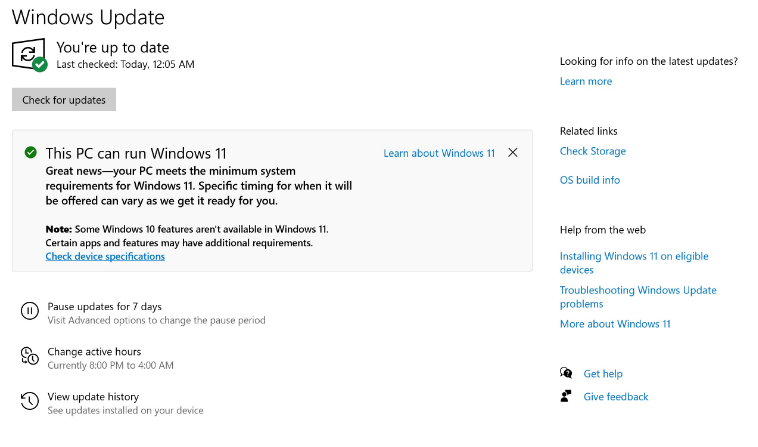Click the history icon for update history
This screenshot has height=447, width=758.
30,402
